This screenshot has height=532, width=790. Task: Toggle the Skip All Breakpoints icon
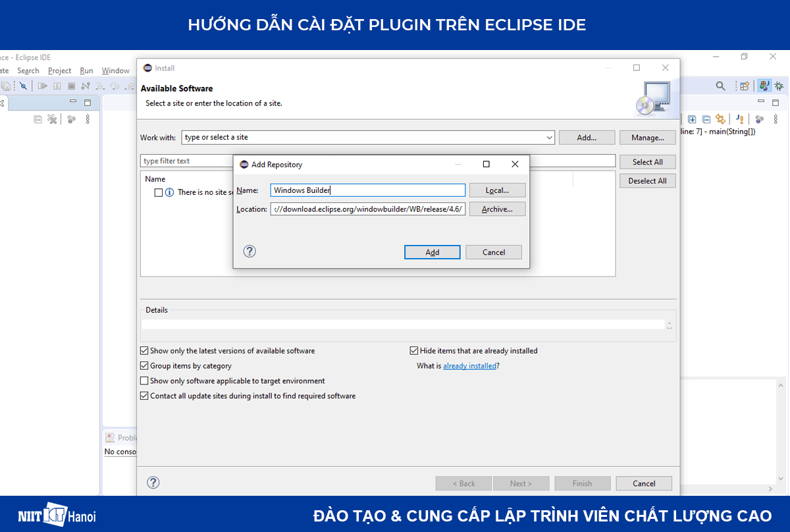click(x=23, y=86)
